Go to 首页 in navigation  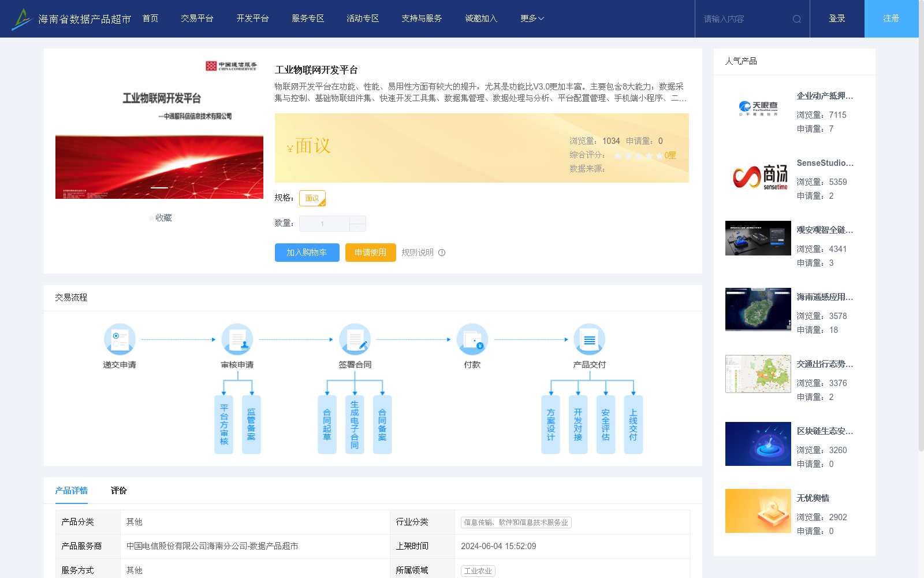[151, 18]
